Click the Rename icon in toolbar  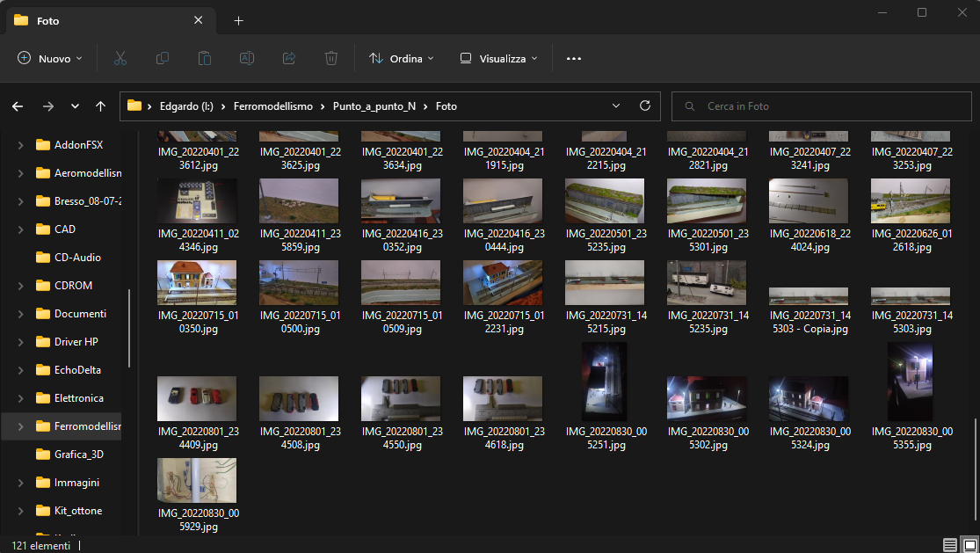tap(247, 59)
